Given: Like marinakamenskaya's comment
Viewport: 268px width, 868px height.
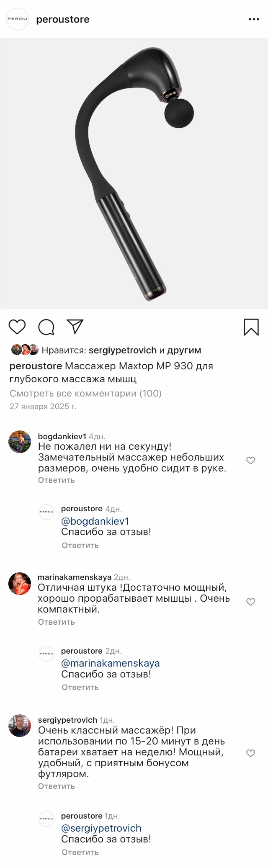Looking at the screenshot, I should (250, 602).
